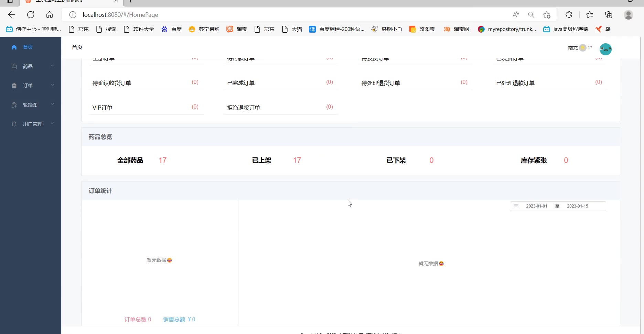Open the browser home icon
Image resolution: width=644 pixels, height=334 pixels.
click(50, 14)
